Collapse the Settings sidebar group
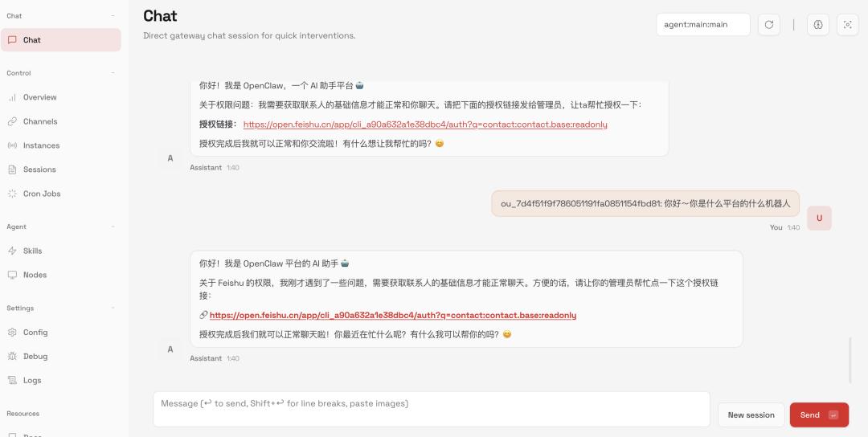Image resolution: width=868 pixels, height=437 pixels. (x=113, y=308)
